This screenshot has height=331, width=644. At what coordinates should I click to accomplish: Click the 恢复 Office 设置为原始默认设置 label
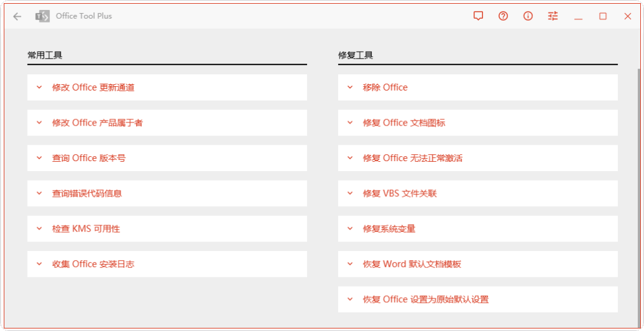[x=426, y=300]
